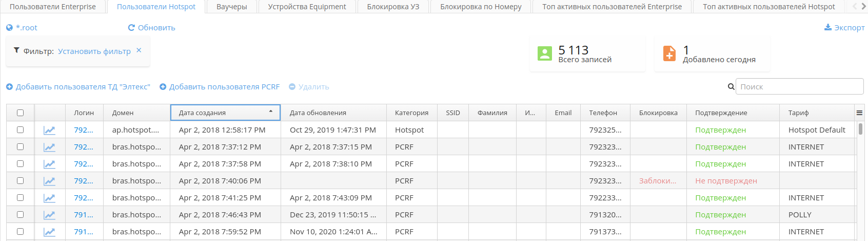The height and width of the screenshot is (241, 868).
Task: Clear the filter with the X icon
Action: coord(139,50)
